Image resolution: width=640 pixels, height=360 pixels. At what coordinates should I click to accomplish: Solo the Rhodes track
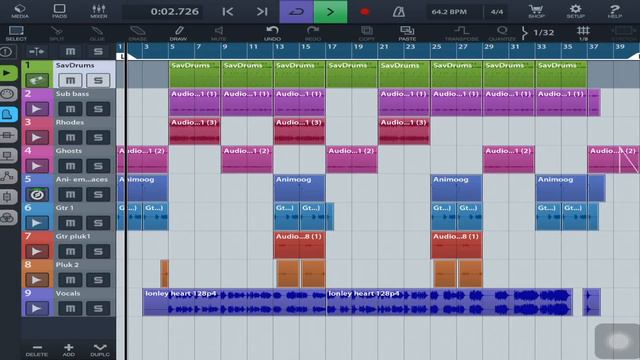point(98,138)
